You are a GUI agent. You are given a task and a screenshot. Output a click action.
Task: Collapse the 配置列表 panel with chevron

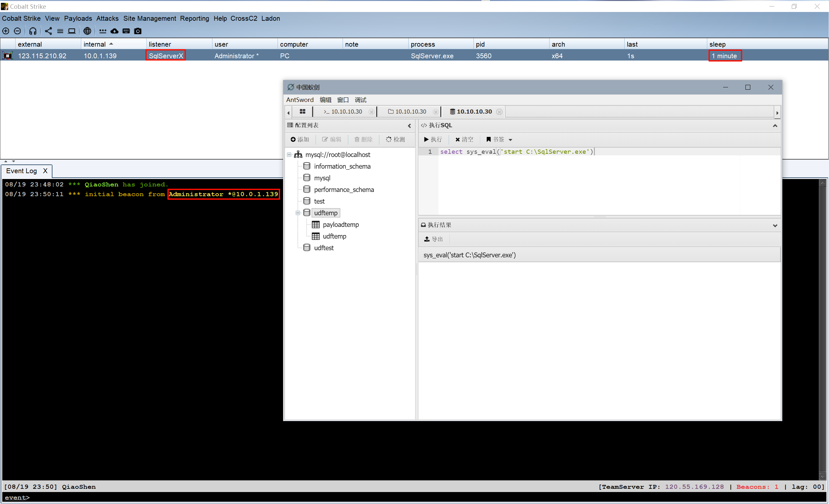click(x=409, y=126)
